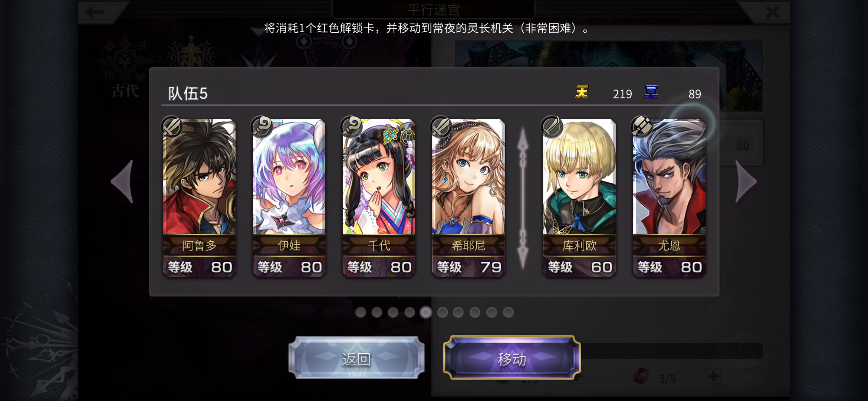868x401 pixels.
Task: Select the last party page dot
Action: [508, 312]
